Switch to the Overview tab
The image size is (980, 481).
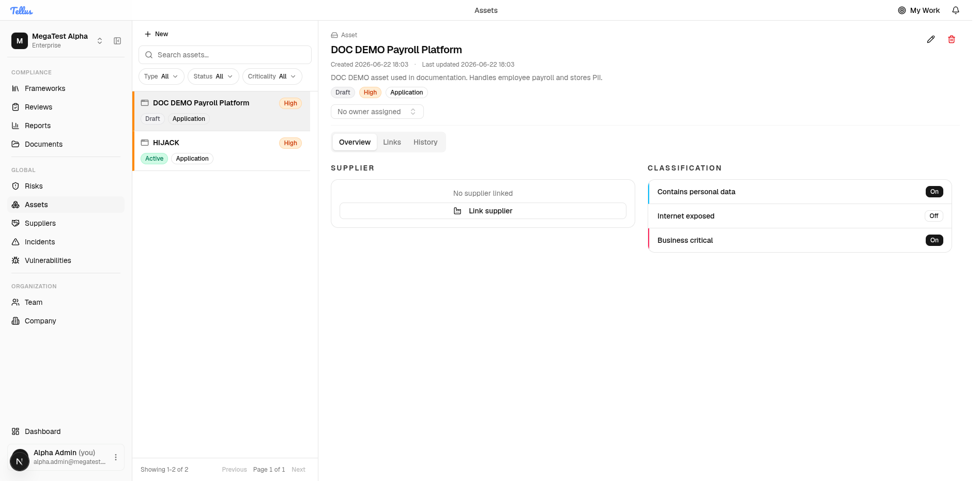[355, 142]
